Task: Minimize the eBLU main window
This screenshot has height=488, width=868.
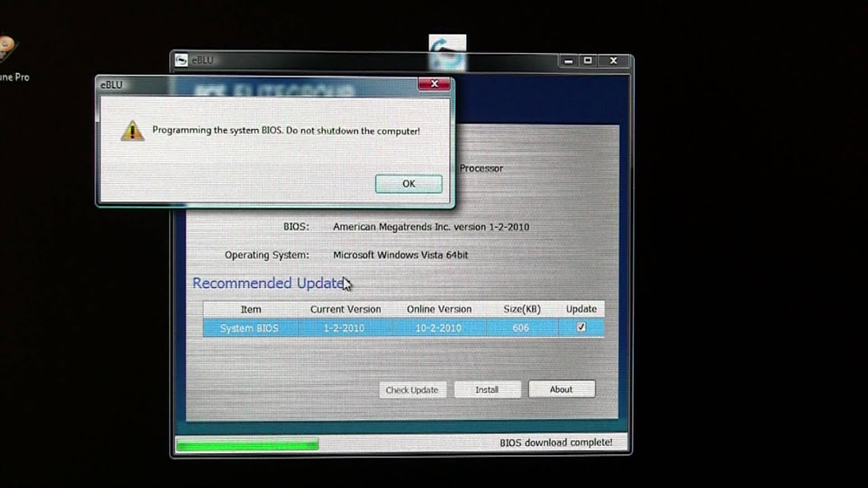Action: tap(568, 60)
